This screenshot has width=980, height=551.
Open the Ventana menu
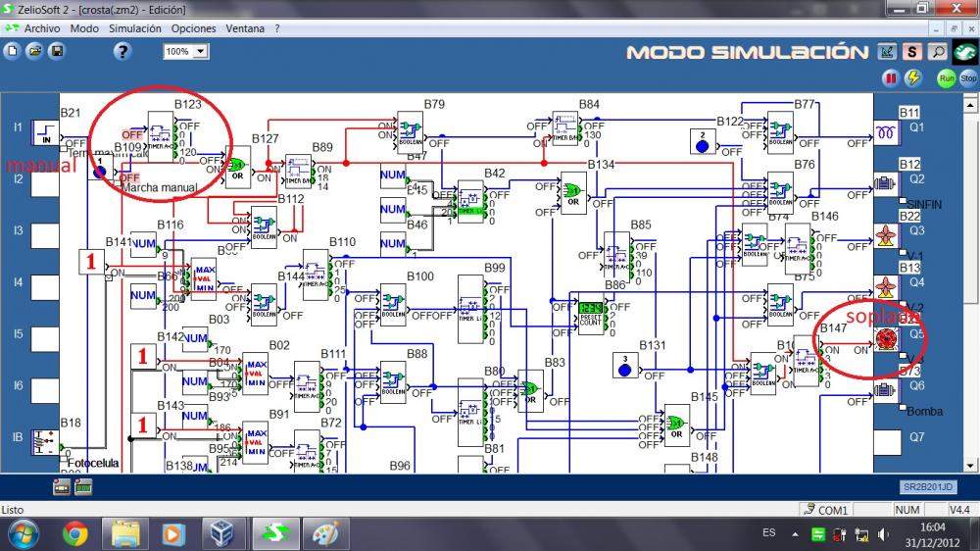[245, 28]
